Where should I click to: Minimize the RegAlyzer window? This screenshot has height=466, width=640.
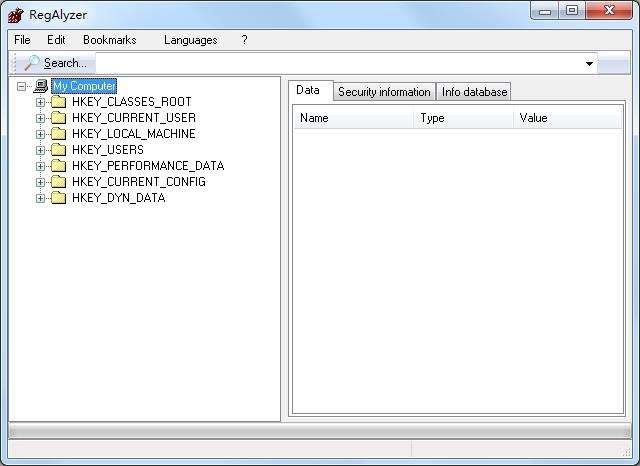point(544,11)
